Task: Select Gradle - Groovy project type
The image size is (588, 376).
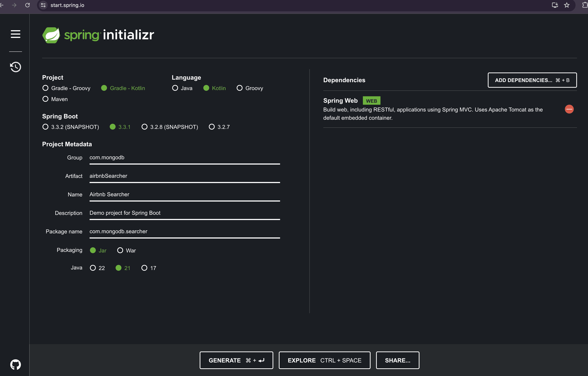Action: coord(66,88)
